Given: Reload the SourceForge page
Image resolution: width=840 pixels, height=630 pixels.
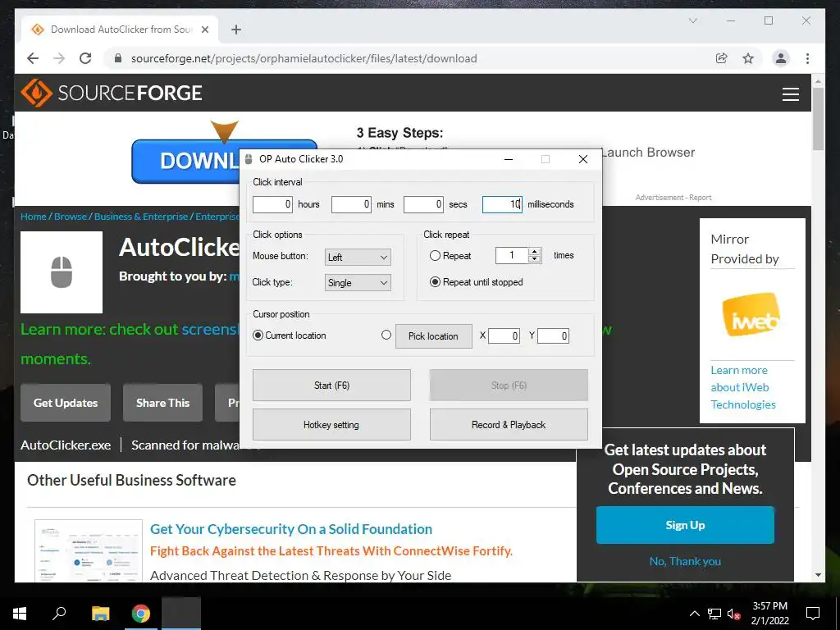Looking at the screenshot, I should tap(85, 58).
